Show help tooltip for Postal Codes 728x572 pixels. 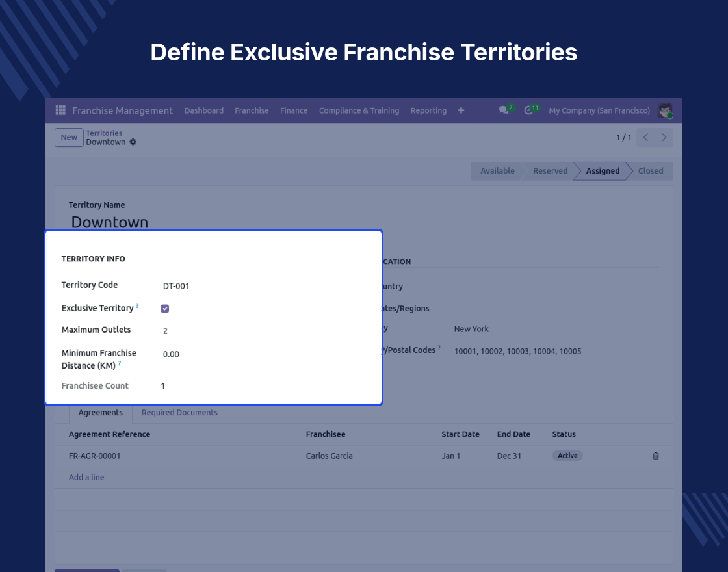coord(439,348)
